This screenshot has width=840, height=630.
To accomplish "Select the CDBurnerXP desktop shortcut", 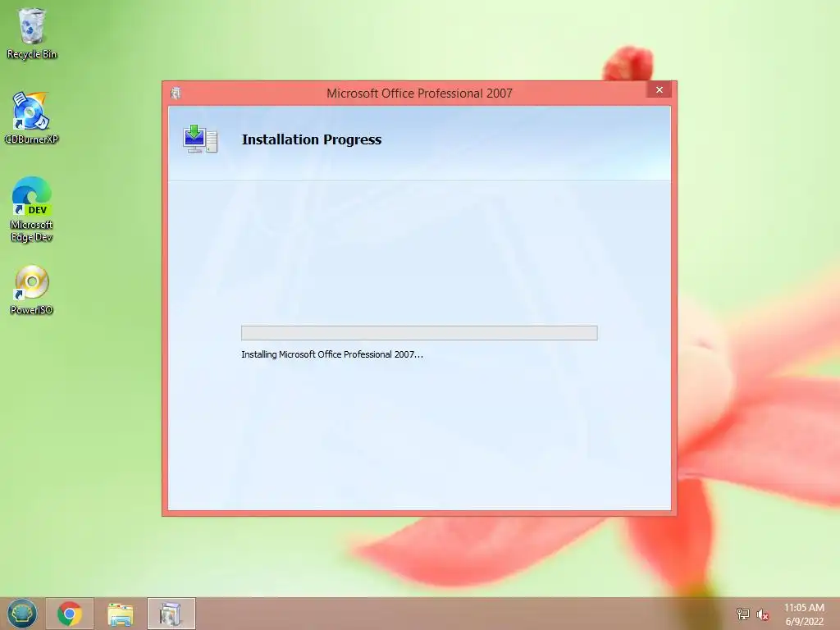I will (31, 118).
